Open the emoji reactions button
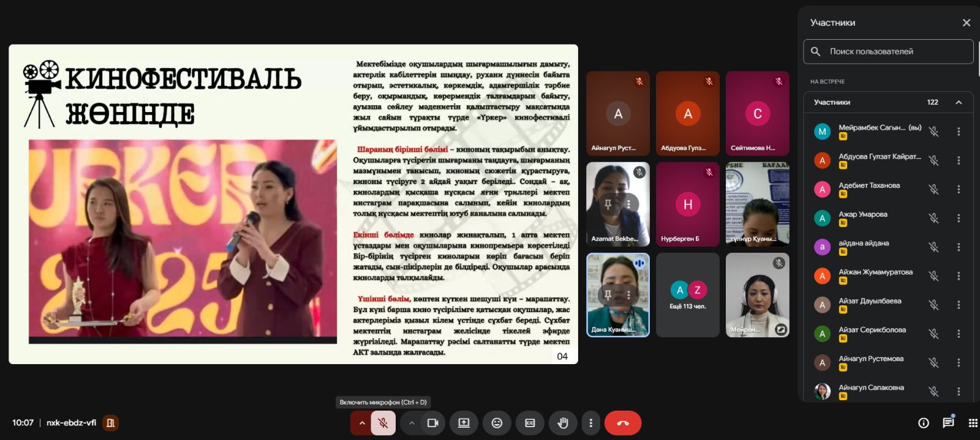 pos(497,423)
